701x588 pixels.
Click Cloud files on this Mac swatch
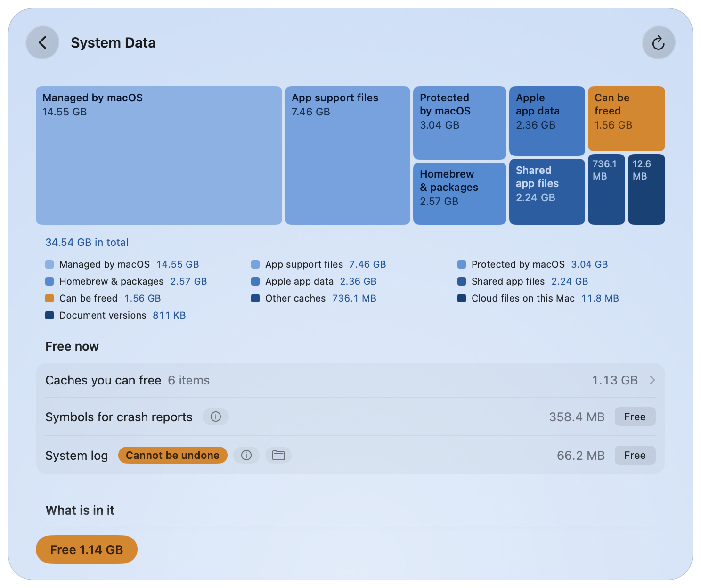tap(462, 298)
